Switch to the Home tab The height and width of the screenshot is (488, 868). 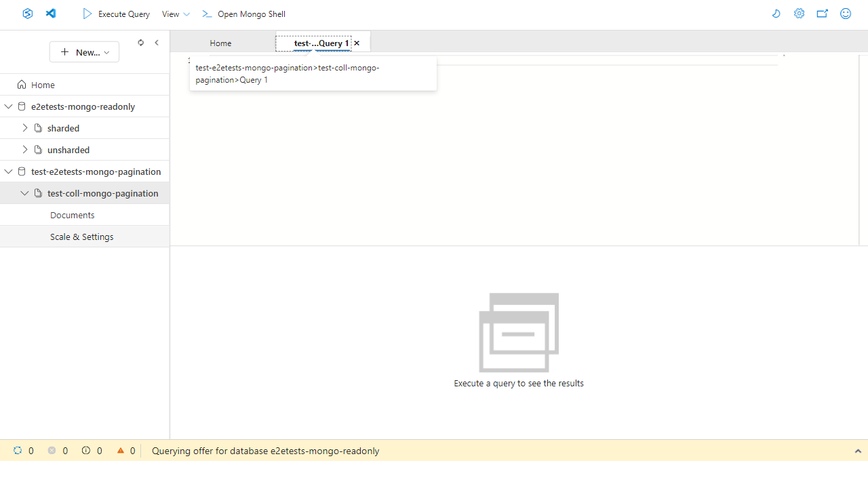[x=220, y=43]
